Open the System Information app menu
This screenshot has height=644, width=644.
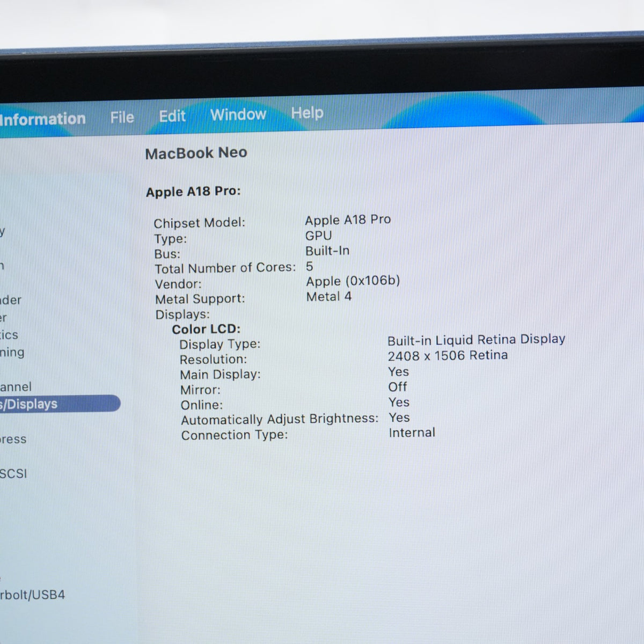coord(42,119)
